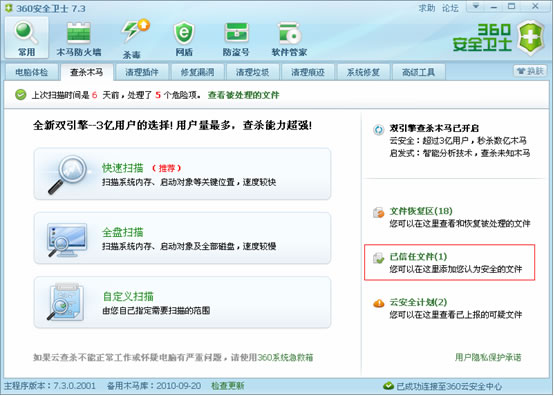Viewport: 554px width, 396px height.
Task: Click the 360安全卫士 shield logo
Action: point(530,37)
